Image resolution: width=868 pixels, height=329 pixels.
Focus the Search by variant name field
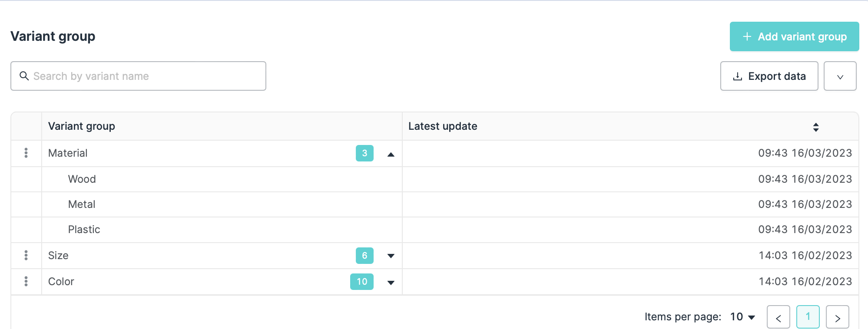coord(143,76)
